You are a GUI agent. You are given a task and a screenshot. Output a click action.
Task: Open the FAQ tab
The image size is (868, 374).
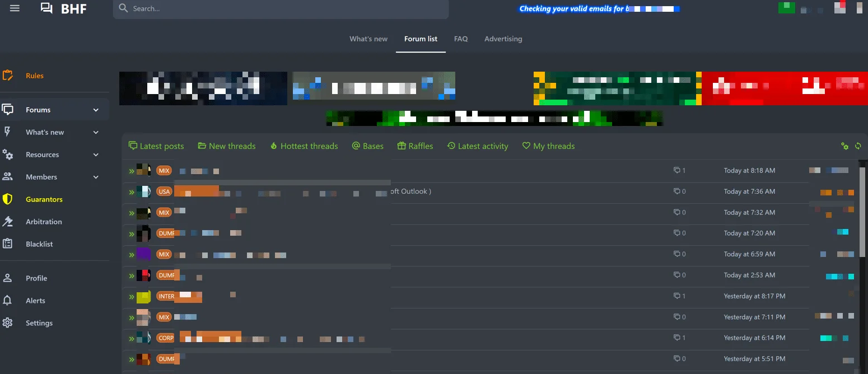pos(461,39)
